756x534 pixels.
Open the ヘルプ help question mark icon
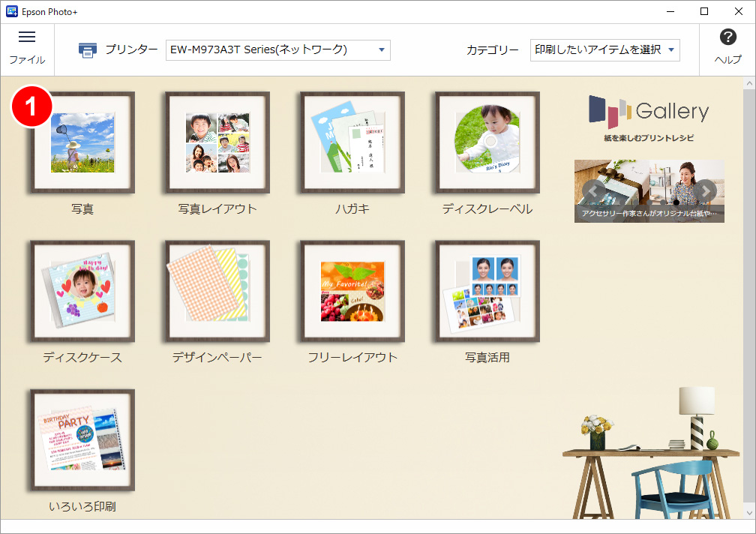pos(727,37)
